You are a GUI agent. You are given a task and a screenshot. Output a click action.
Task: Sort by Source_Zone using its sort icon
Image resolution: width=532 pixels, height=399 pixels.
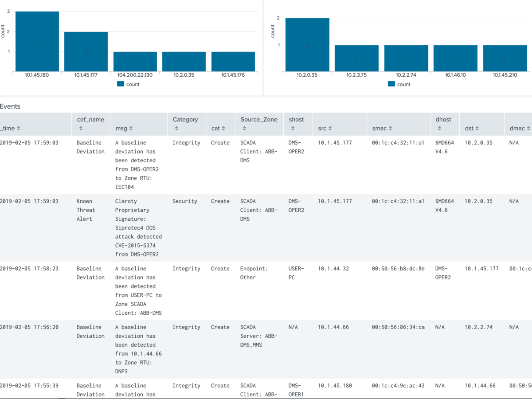coord(245,129)
